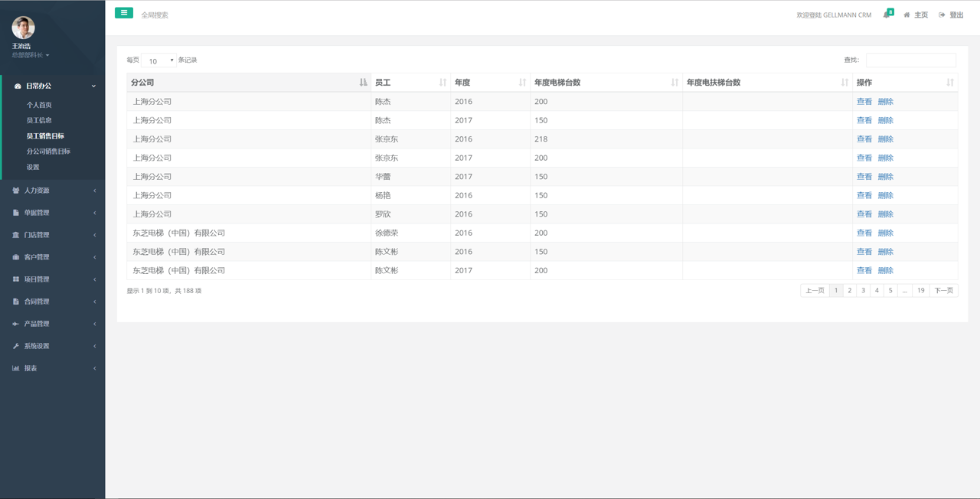This screenshot has height=499, width=980.
Task: Open 分公司销售目标 in the sidebar
Action: pyautogui.click(x=48, y=152)
